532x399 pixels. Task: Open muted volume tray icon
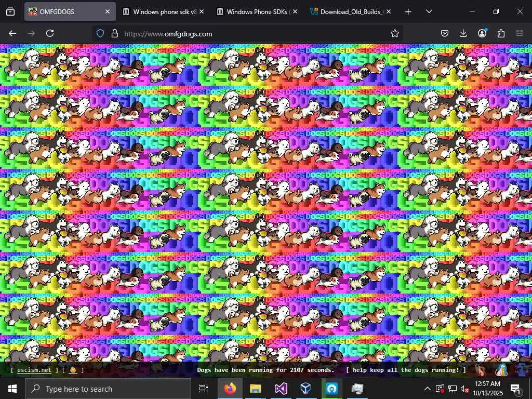click(x=464, y=389)
